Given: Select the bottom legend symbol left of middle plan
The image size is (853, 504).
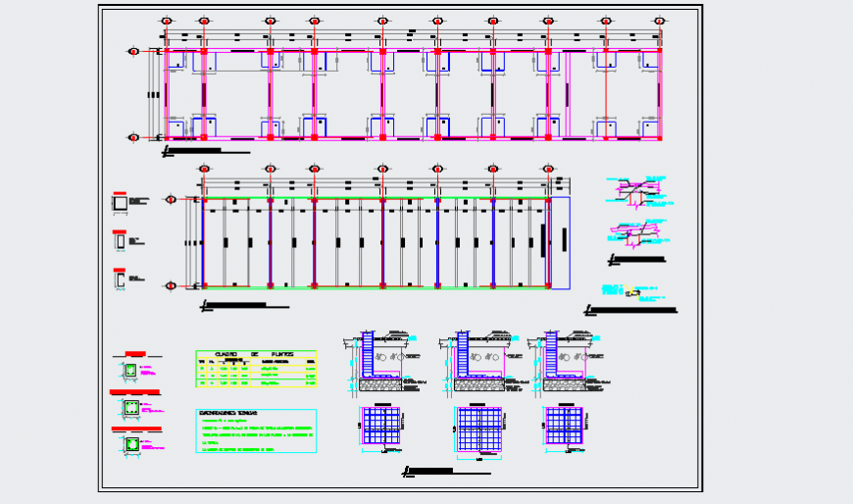Looking at the screenshot, I should point(120,279).
